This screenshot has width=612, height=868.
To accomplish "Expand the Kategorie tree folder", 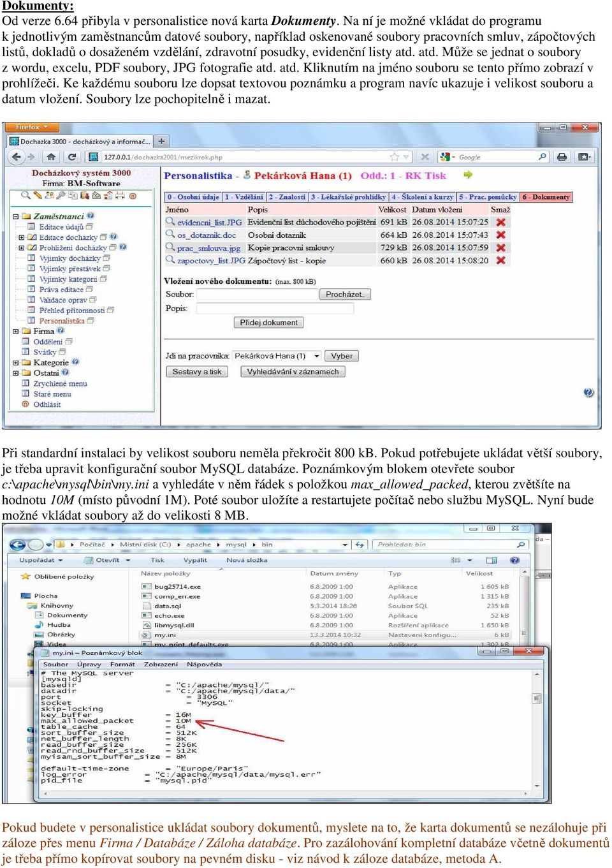I will [16, 362].
